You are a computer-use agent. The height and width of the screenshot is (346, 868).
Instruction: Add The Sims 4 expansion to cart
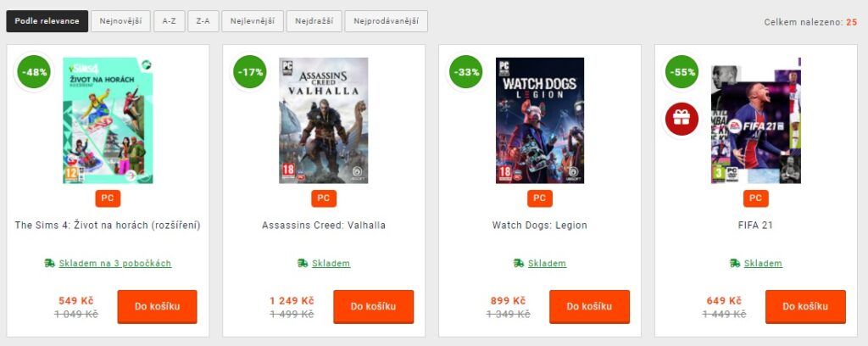pos(157,307)
